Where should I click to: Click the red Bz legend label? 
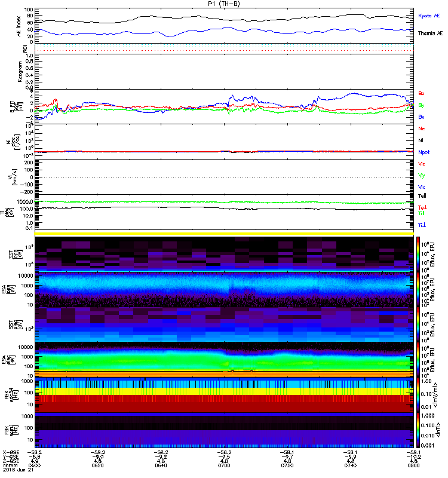coord(421,93)
